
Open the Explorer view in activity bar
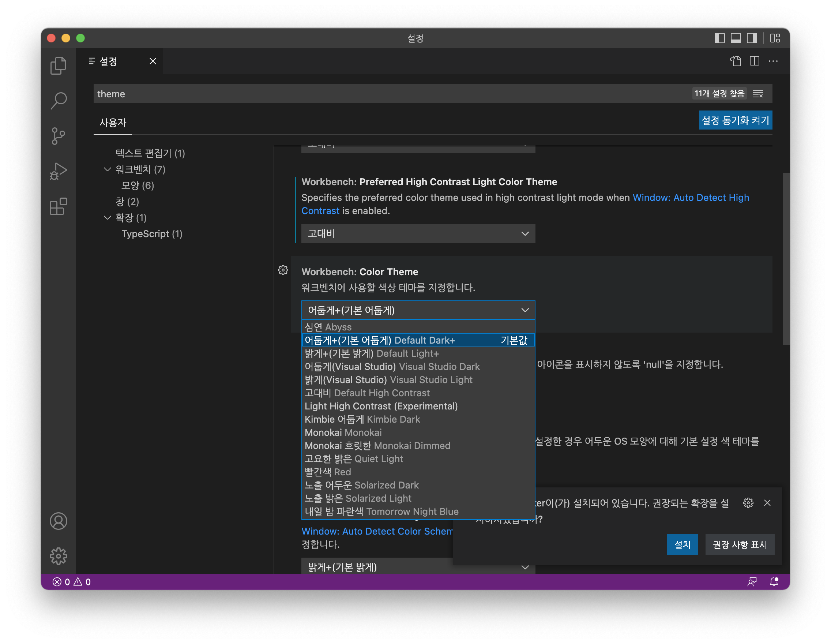pyautogui.click(x=58, y=65)
